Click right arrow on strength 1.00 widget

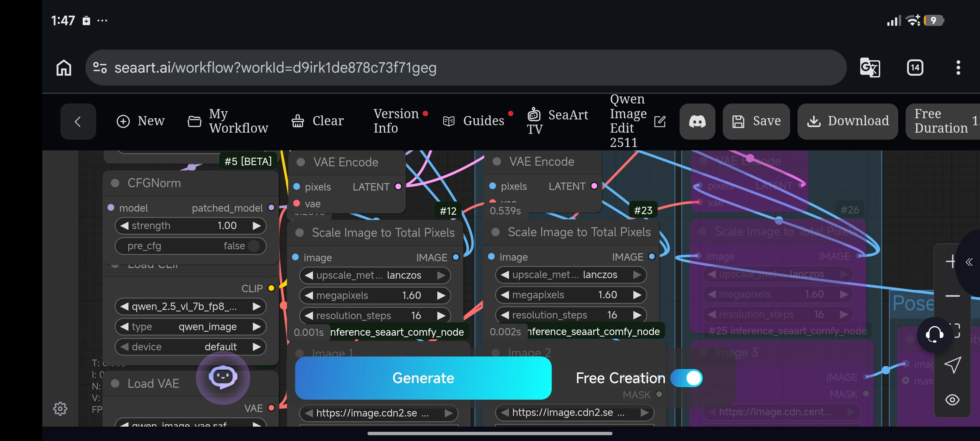click(x=257, y=226)
